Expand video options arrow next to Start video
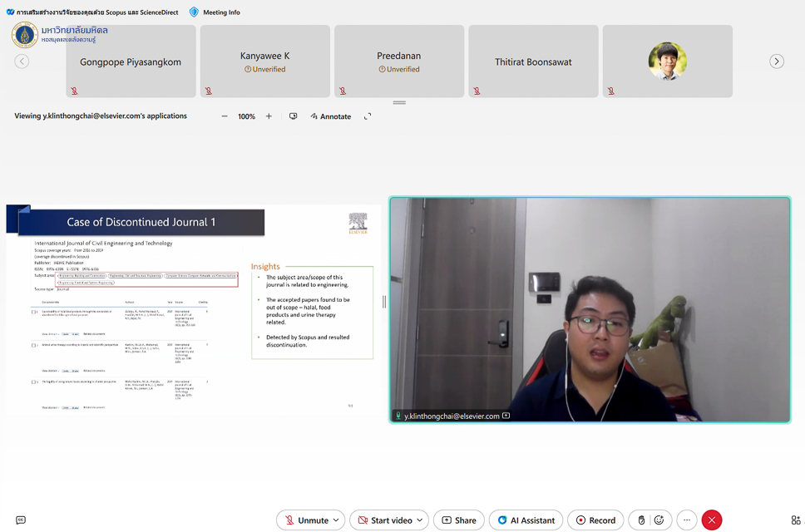Screen dimensions: 805x532 tap(420, 520)
